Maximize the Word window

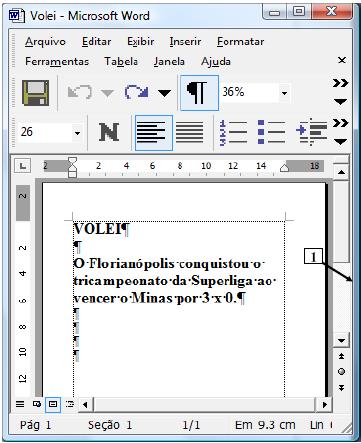pyautogui.click(x=299, y=12)
